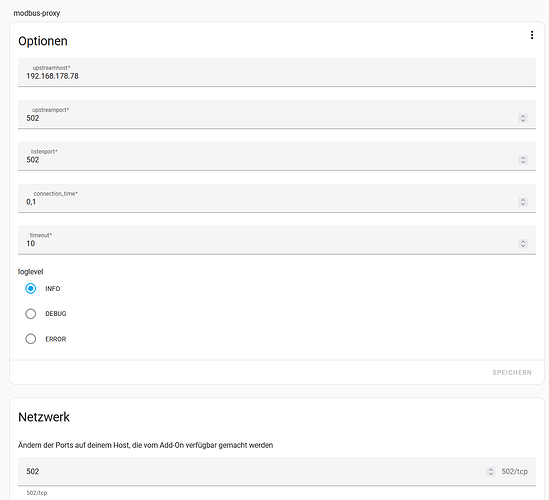Click the Netzwerk section heading

(44, 417)
